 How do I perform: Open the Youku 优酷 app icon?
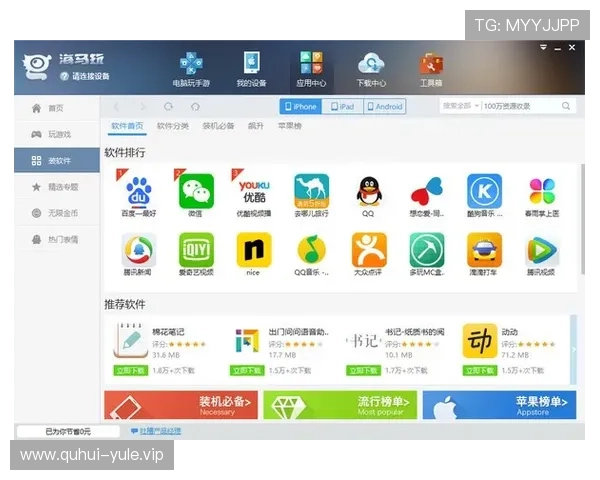pyautogui.click(x=254, y=191)
